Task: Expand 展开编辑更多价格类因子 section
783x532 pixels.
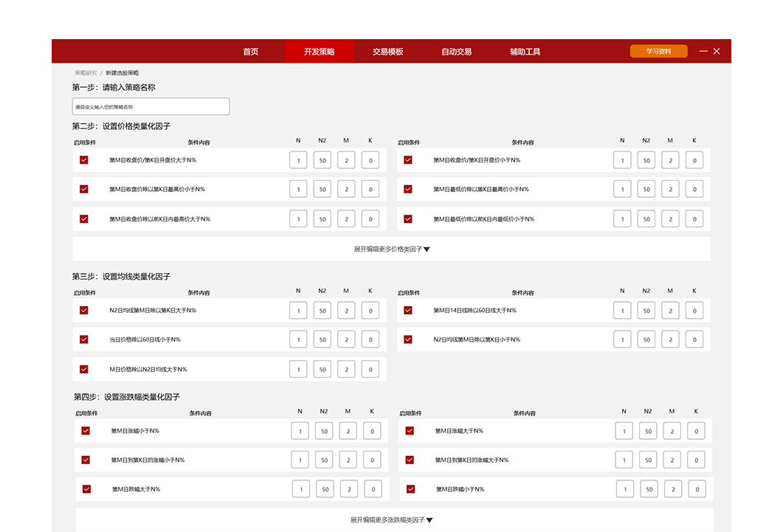Action: pos(391,249)
